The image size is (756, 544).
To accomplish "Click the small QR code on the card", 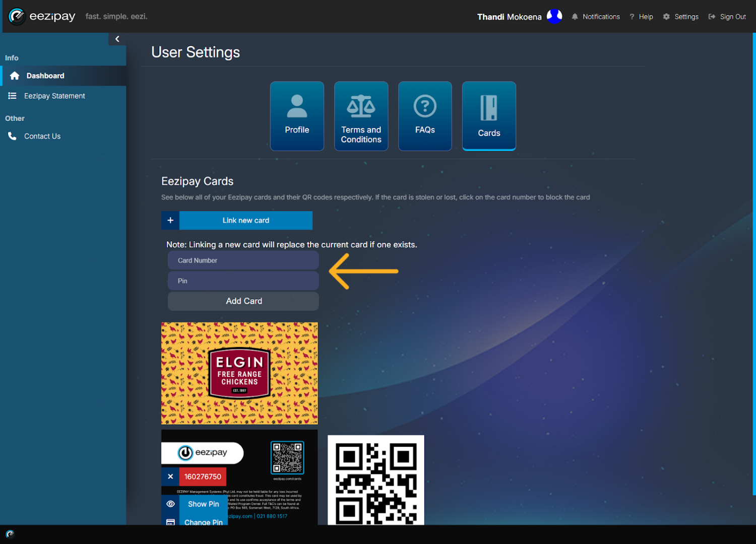I will pyautogui.click(x=287, y=458).
